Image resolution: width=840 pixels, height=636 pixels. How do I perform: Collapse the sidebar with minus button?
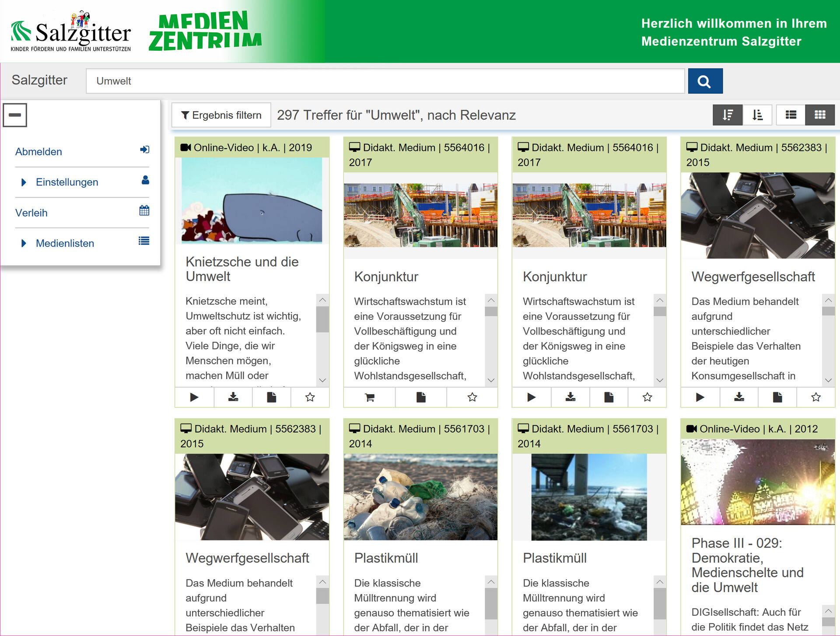[x=15, y=115]
